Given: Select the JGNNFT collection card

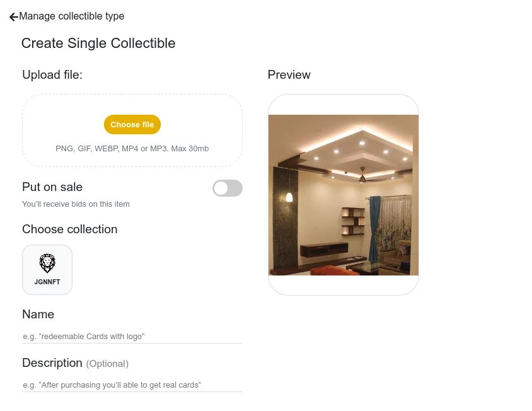Looking at the screenshot, I should [x=47, y=270].
